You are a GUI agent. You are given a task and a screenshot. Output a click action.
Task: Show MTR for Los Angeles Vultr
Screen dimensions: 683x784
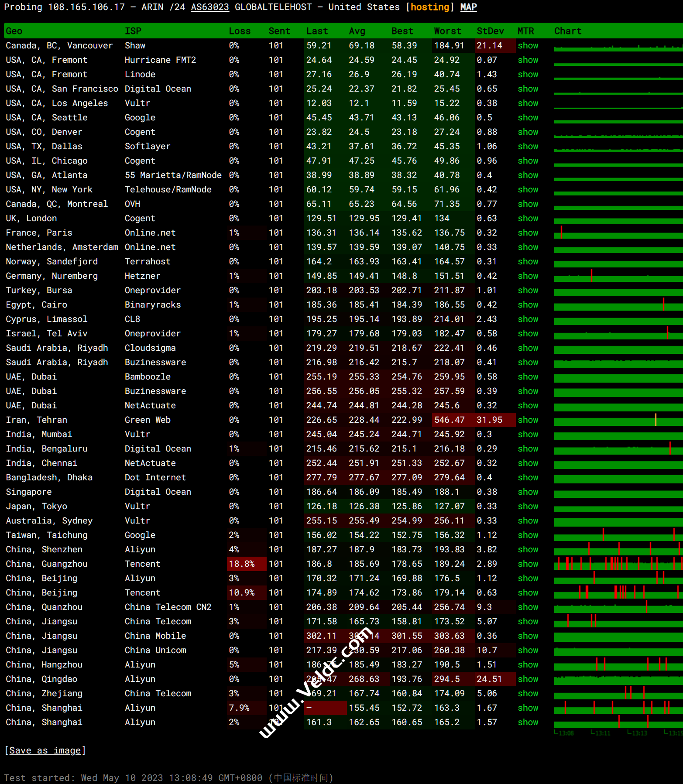click(x=528, y=103)
